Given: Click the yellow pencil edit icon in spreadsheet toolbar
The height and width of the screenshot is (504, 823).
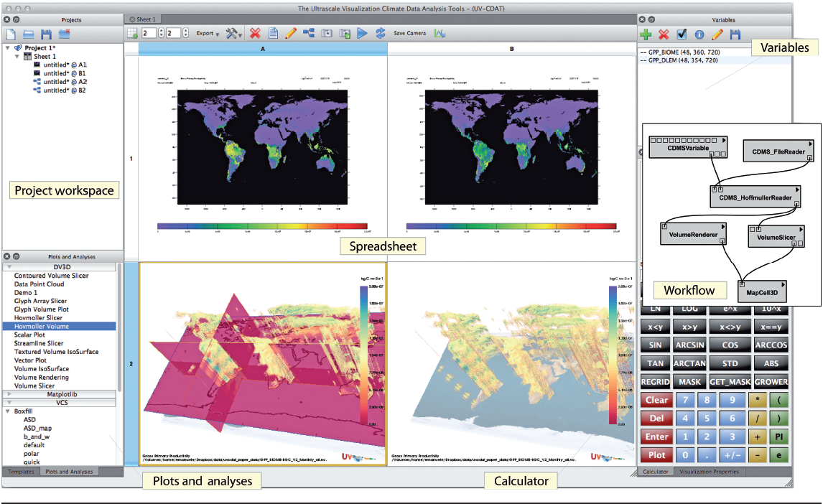Looking at the screenshot, I should tap(291, 33).
